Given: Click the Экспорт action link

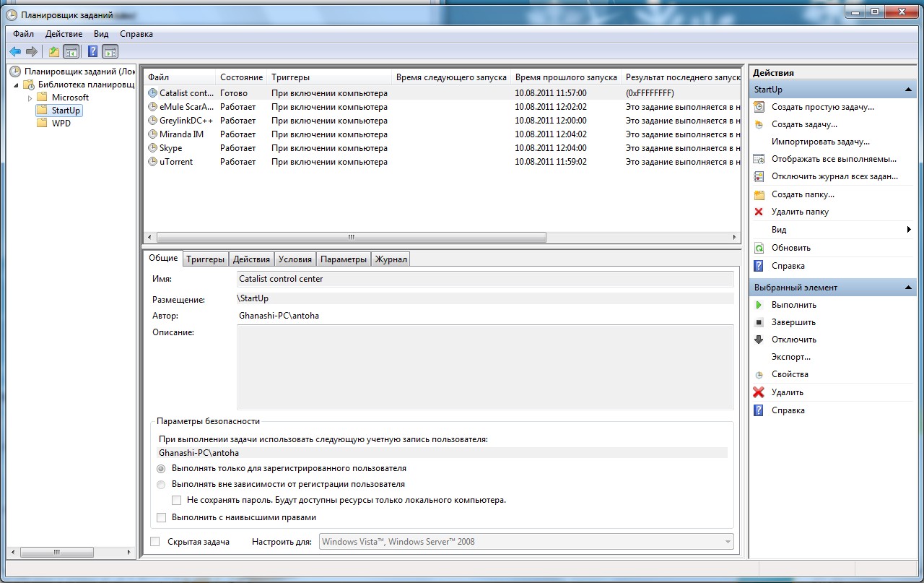Looking at the screenshot, I should coord(791,357).
